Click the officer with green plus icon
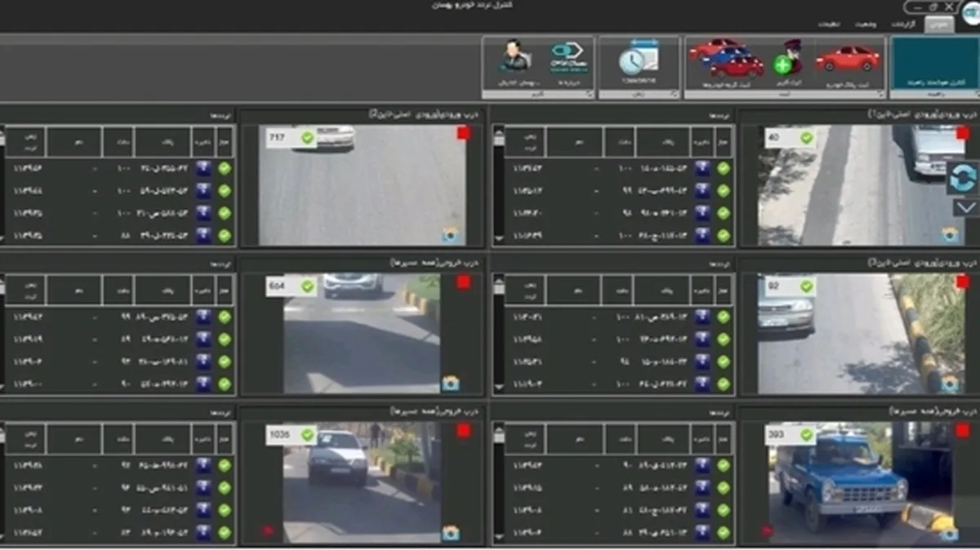 coord(787,58)
